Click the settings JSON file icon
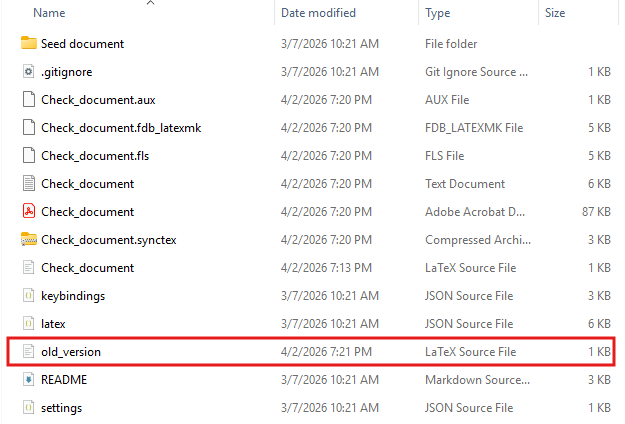This screenshot has height=424, width=625. coord(29,408)
